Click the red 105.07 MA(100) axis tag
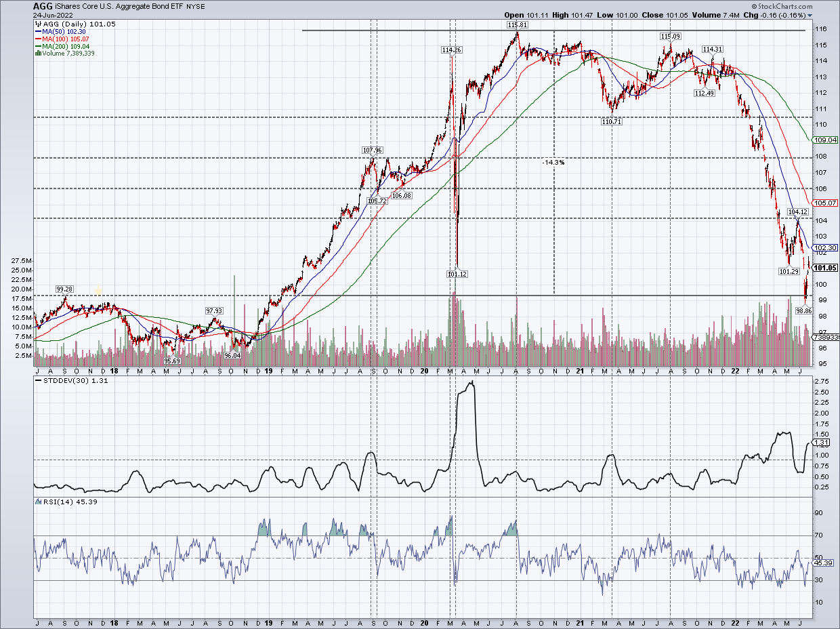840x629 pixels. click(x=824, y=203)
